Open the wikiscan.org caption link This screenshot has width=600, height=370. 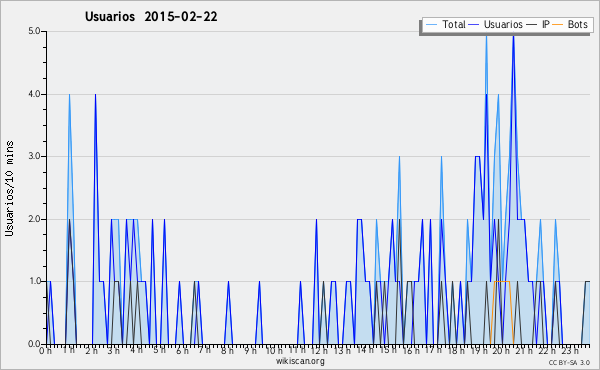point(300,361)
